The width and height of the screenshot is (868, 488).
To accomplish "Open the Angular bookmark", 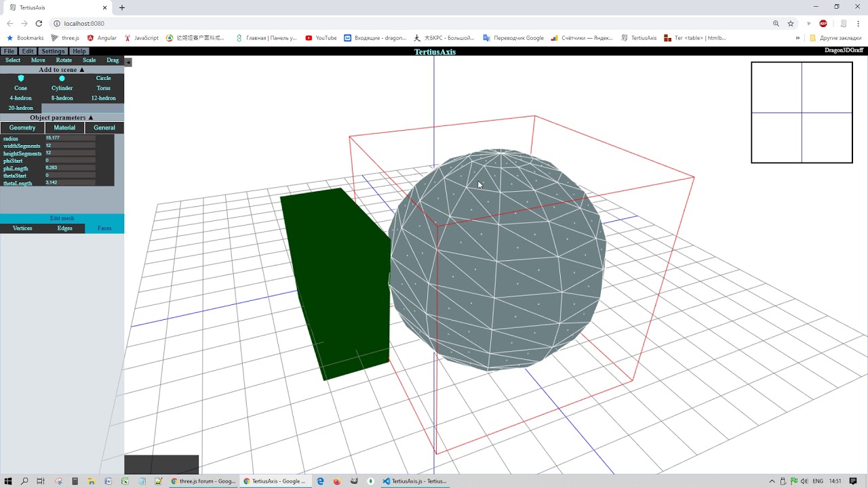I will pos(102,38).
